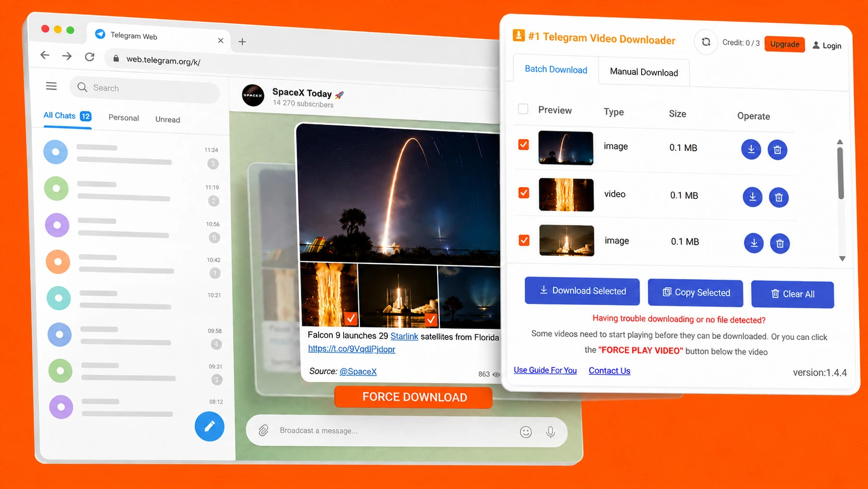The height and width of the screenshot is (489, 868).
Task: Click the browser address bar URL
Action: point(164,60)
